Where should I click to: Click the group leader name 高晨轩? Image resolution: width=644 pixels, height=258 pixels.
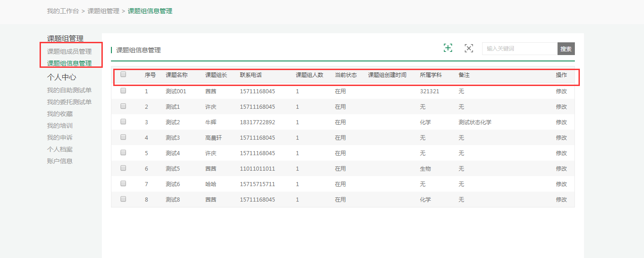pos(213,138)
